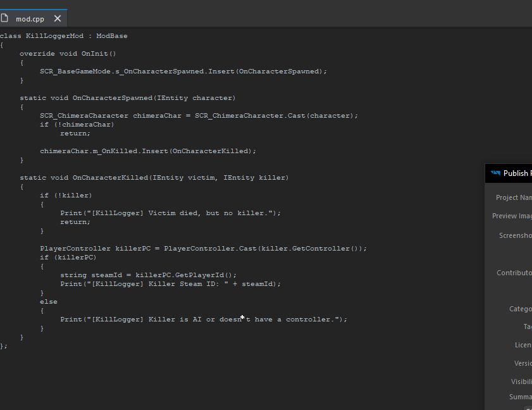Click the string steamId declaration line
The image size is (532, 410).
coord(148,275)
